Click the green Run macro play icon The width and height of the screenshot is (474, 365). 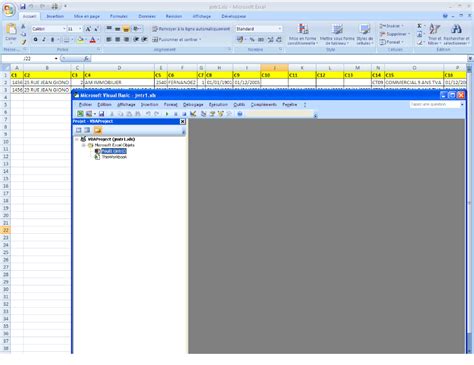click(x=167, y=114)
